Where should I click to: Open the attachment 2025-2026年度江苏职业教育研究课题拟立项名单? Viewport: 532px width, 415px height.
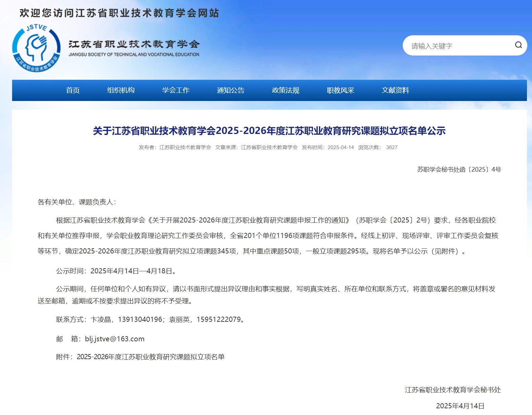point(150,357)
